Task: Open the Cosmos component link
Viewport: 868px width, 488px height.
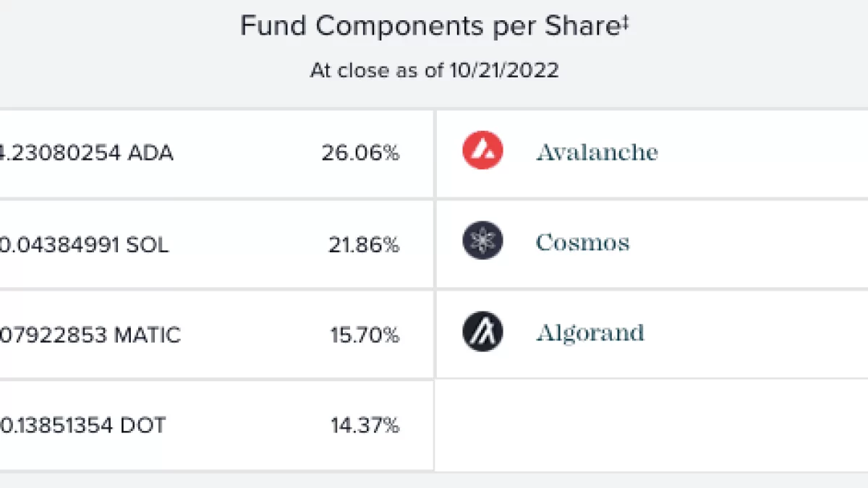Action: (x=582, y=242)
